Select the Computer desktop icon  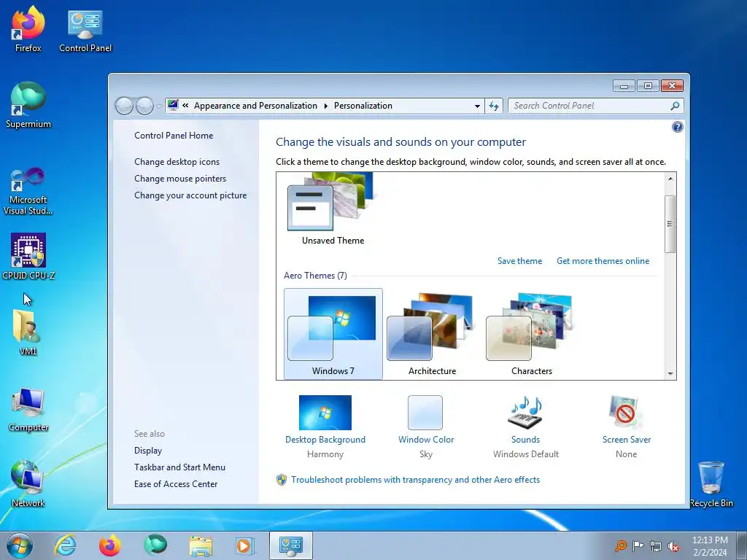pos(28,410)
